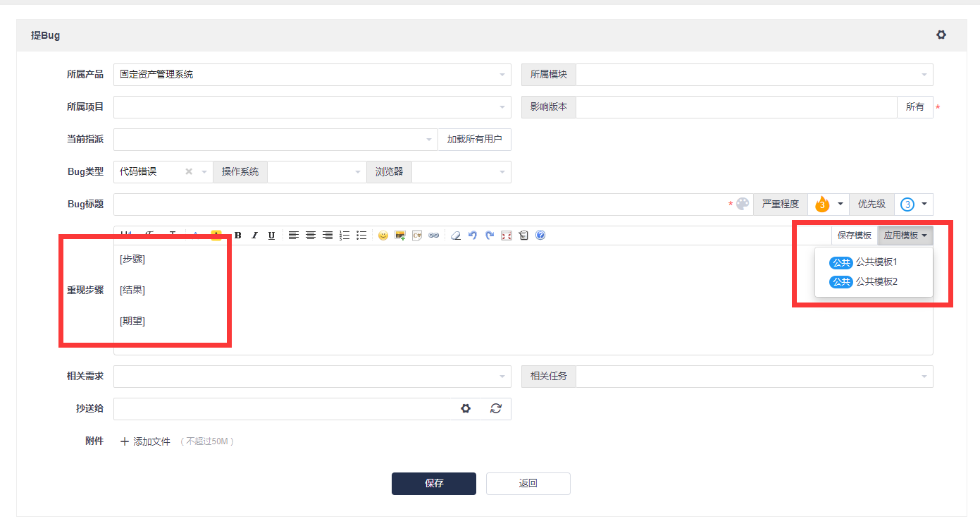Collapse the 应用模板 template menu

pyautogui.click(x=905, y=236)
